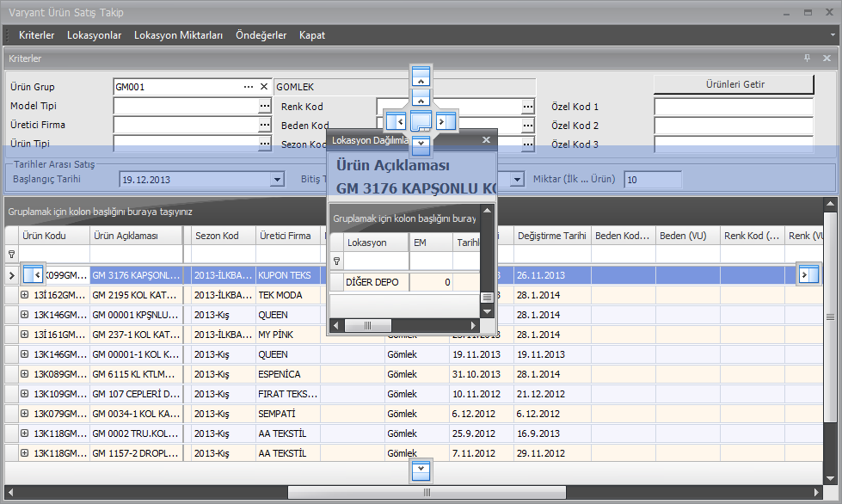Sort by the Değiştirme Tarihi column header
The image size is (842, 504).
[551, 236]
